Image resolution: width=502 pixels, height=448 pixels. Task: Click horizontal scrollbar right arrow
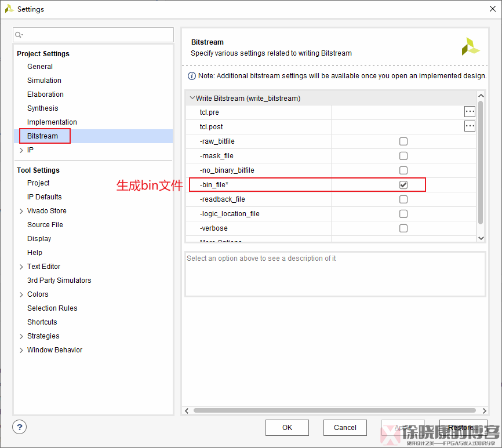coord(484,410)
